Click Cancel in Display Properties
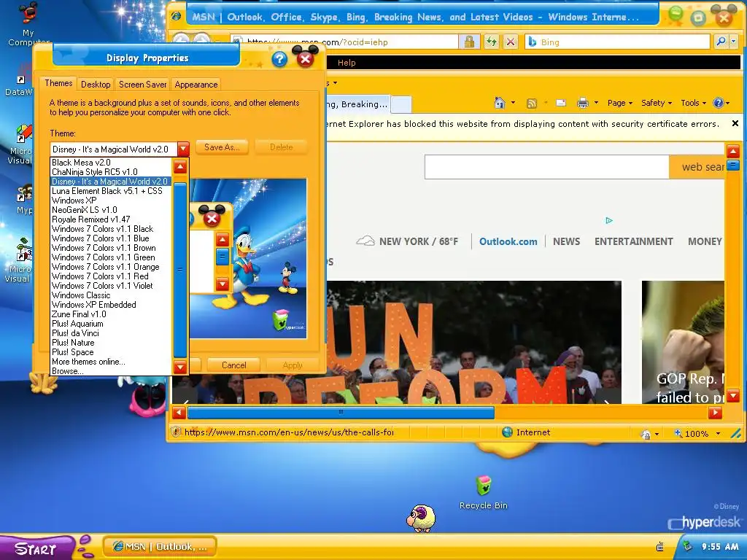The width and height of the screenshot is (747, 560). tap(234, 365)
